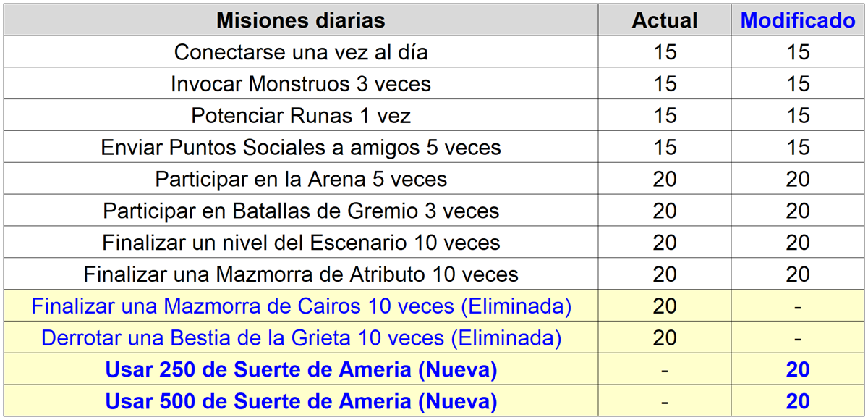Click Modificado value for 'Usar 500' mission
Image resolution: width=868 pixels, height=420 pixels.
coord(798,401)
